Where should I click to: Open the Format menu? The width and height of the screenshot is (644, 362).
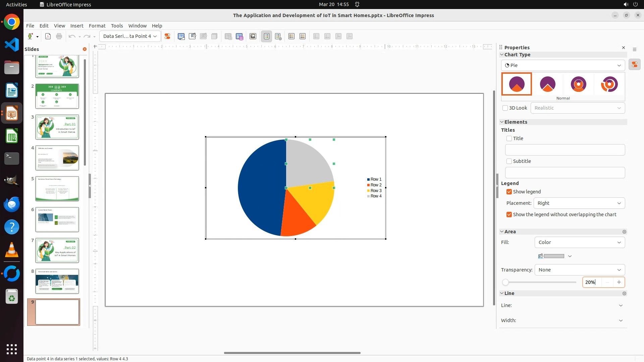coord(97,25)
